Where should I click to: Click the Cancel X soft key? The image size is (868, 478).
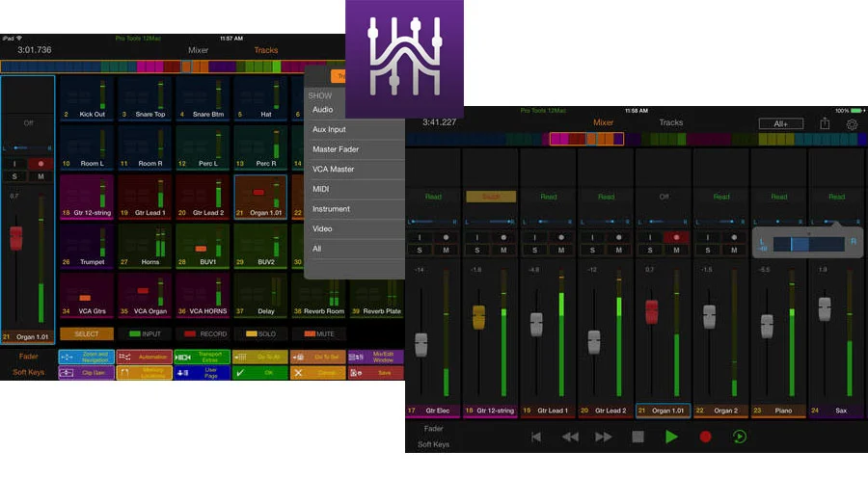(x=317, y=372)
